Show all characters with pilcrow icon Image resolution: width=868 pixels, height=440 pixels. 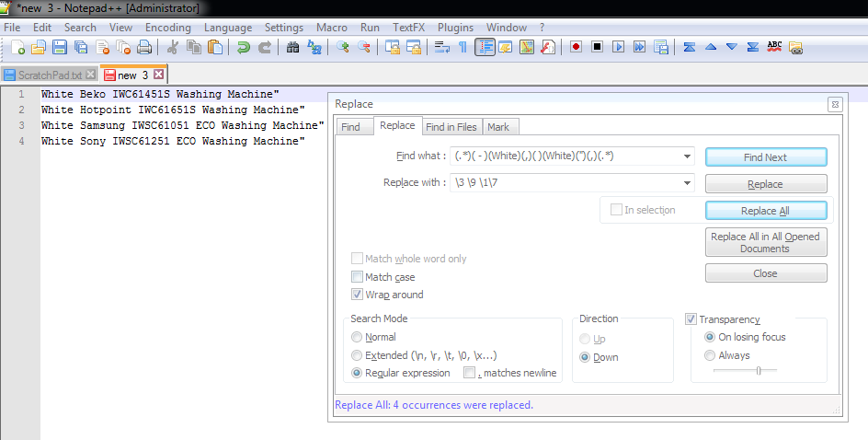point(463,48)
